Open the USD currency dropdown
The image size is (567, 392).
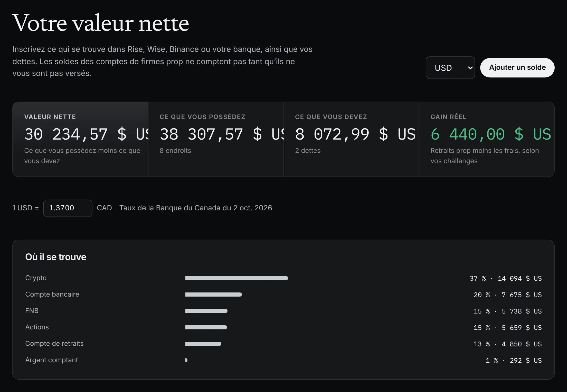(450, 68)
